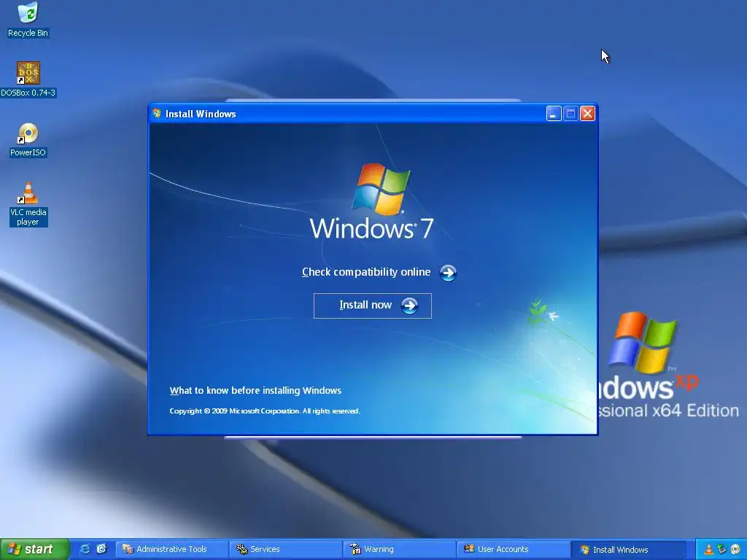The image size is (747, 560).
Task: Launch Internet Explorer from Quick Launch
Action: click(85, 549)
